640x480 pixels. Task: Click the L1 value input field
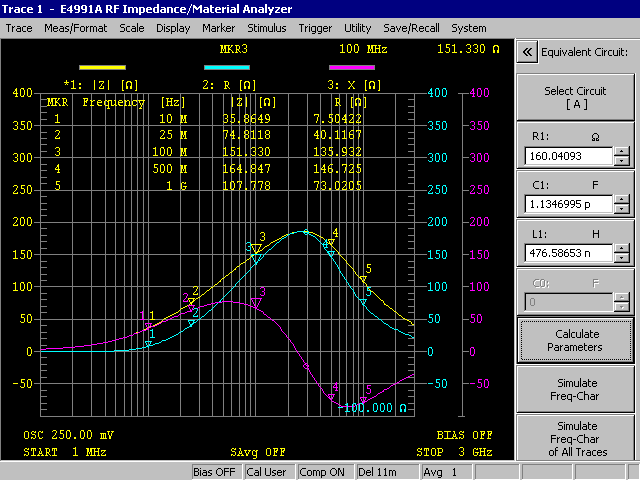point(568,253)
